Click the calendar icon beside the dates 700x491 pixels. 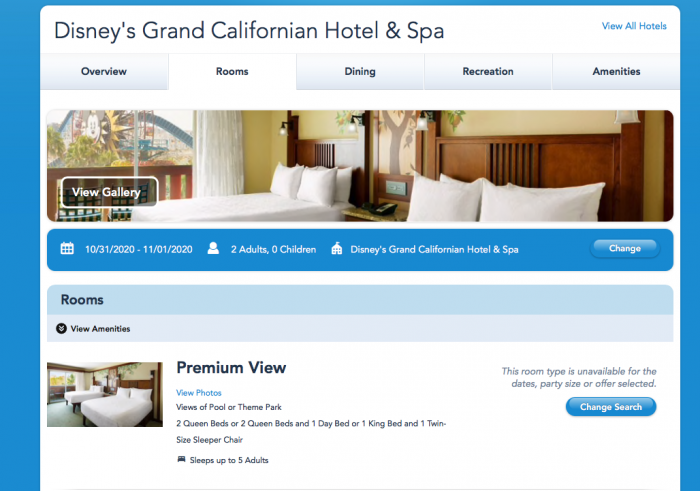[x=67, y=248]
